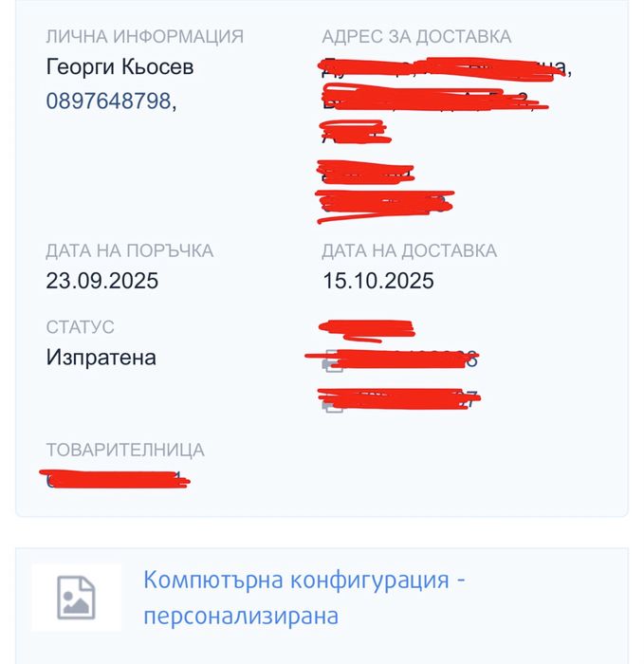
Task: Open the Компютърна конфигурация - персонализирана product link
Action: point(304,598)
